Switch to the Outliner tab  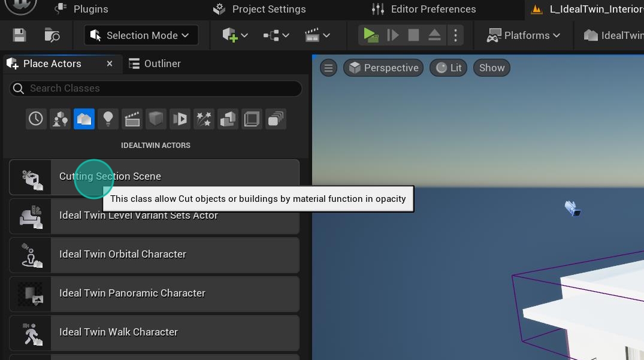(155, 63)
